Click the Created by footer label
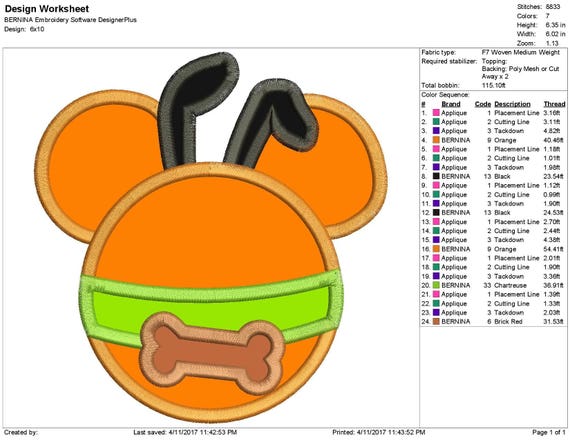Image resolution: width=570 pixels, height=440 pixels. pos(21,432)
